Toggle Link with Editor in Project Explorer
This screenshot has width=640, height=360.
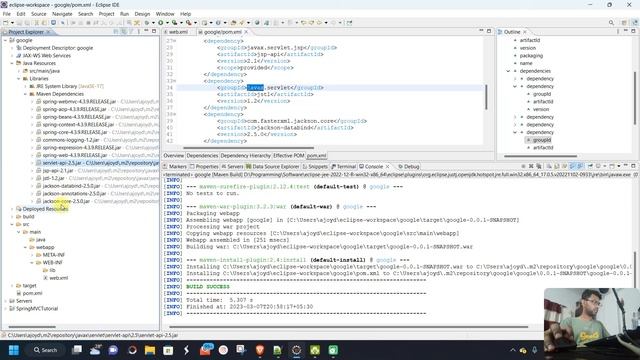pyautogui.click(x=124, y=31)
